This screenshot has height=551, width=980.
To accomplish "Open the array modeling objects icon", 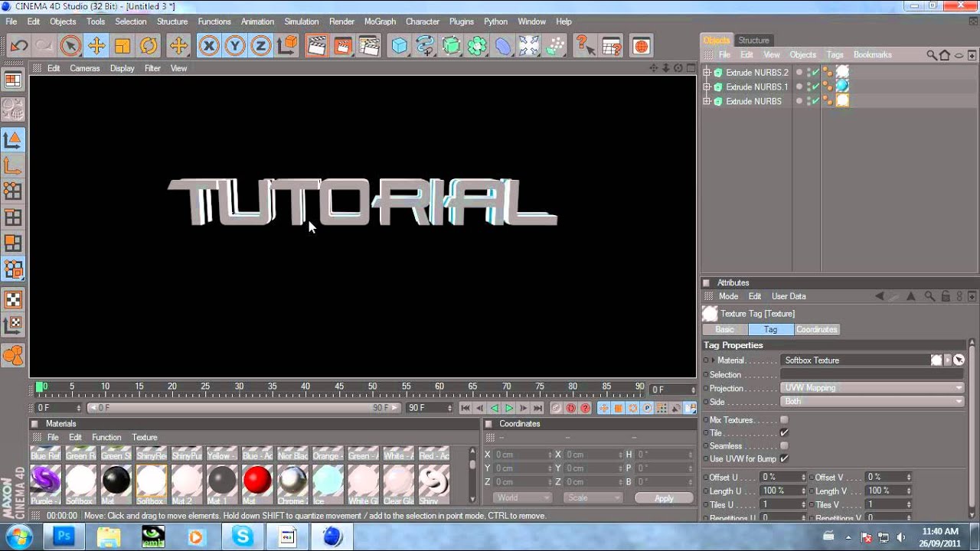I will click(x=477, y=46).
